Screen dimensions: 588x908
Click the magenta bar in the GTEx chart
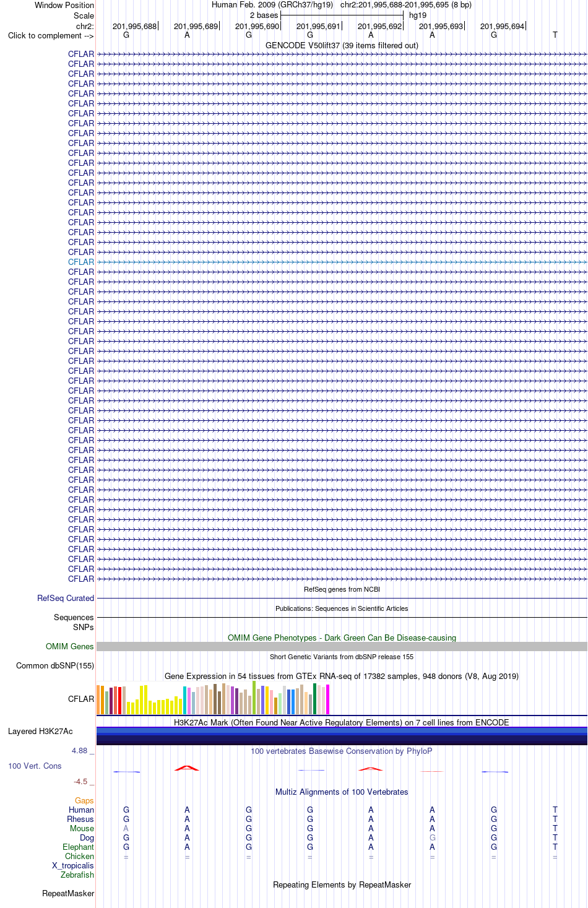328,699
